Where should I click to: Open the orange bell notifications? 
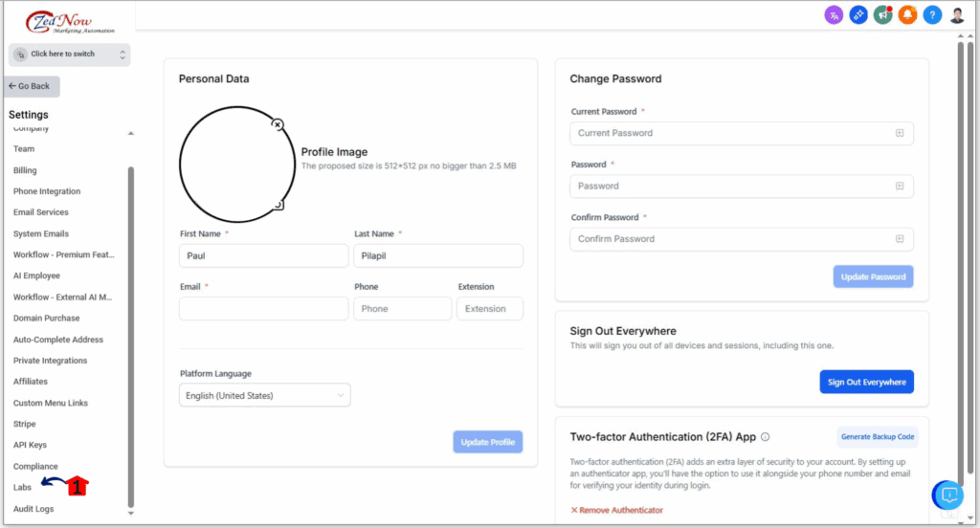coord(907,15)
